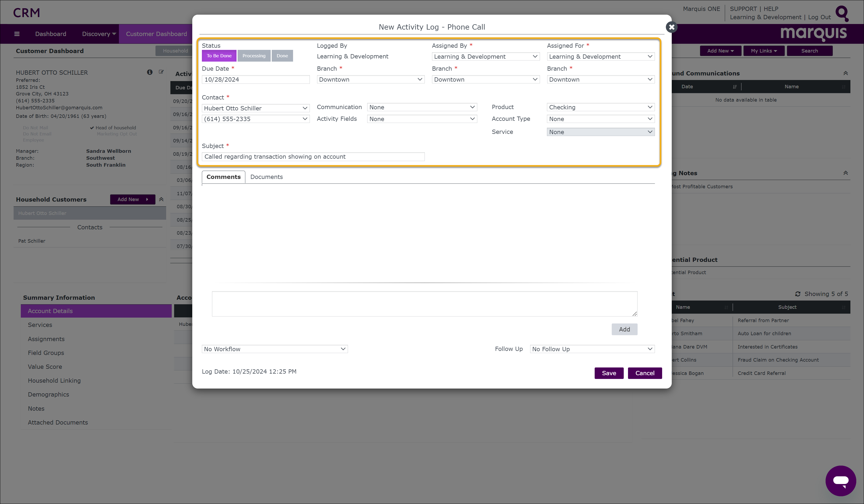Click the refresh icon near Showing 5 of 5
This screenshot has height=504, width=864.
click(x=798, y=294)
